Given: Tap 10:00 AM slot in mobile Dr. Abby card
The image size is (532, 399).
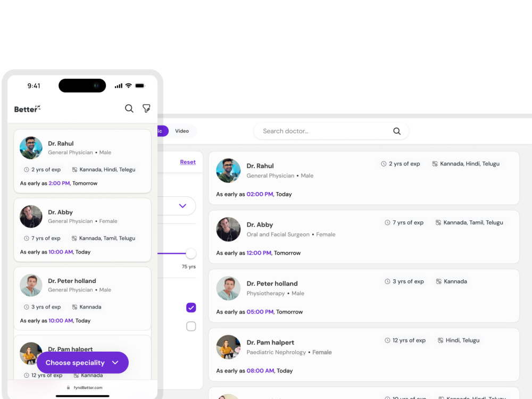Looking at the screenshot, I should (61, 252).
